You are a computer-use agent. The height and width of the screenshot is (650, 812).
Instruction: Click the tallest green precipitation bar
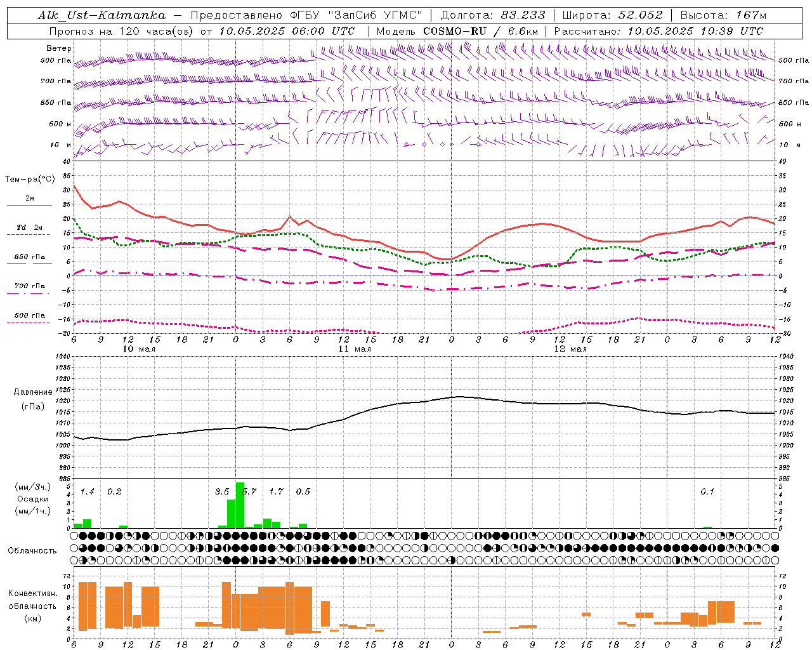(240, 505)
